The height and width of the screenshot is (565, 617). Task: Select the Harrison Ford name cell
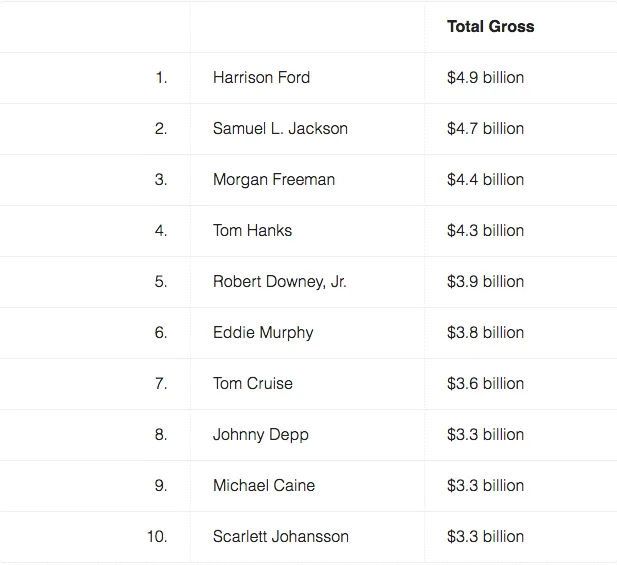pos(261,78)
